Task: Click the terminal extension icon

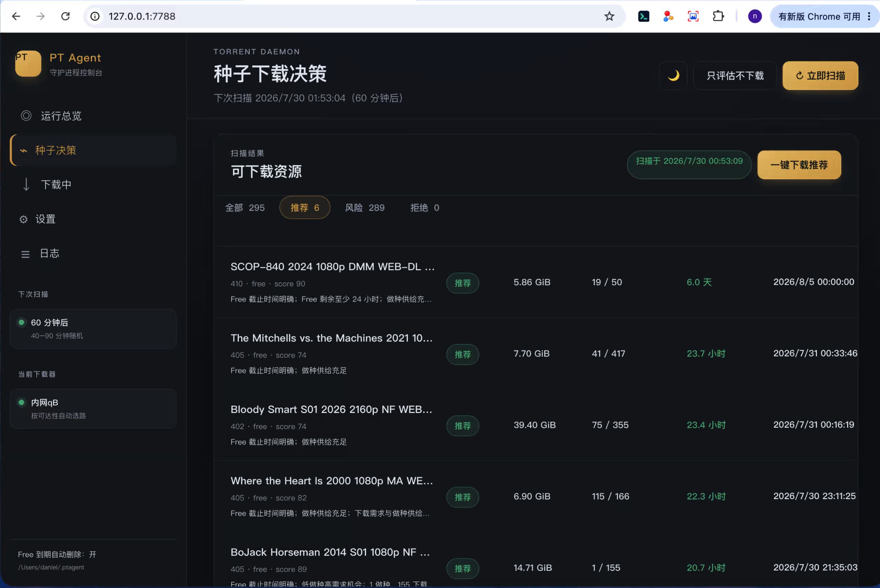Action: coord(643,16)
